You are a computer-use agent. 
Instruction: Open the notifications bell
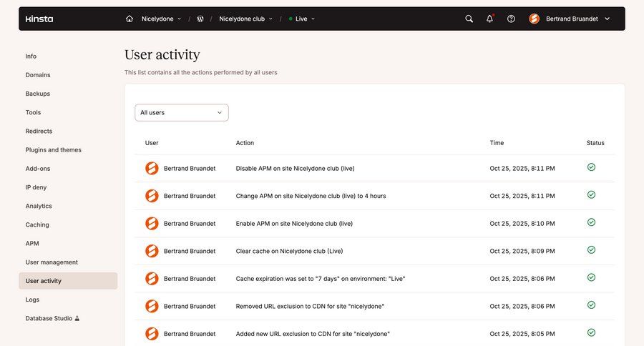[x=489, y=19]
